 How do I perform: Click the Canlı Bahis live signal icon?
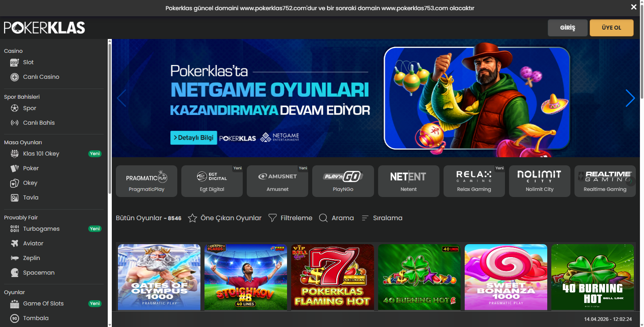(x=15, y=123)
